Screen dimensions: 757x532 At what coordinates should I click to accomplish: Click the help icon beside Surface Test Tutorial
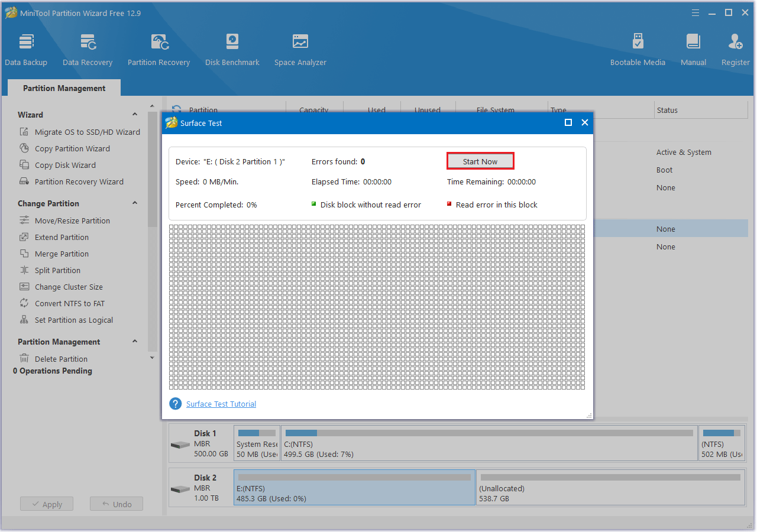[x=175, y=404]
